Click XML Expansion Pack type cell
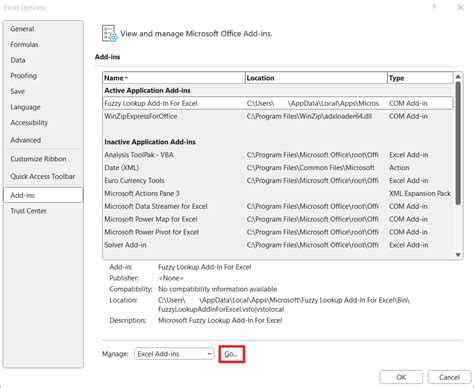 pos(420,194)
